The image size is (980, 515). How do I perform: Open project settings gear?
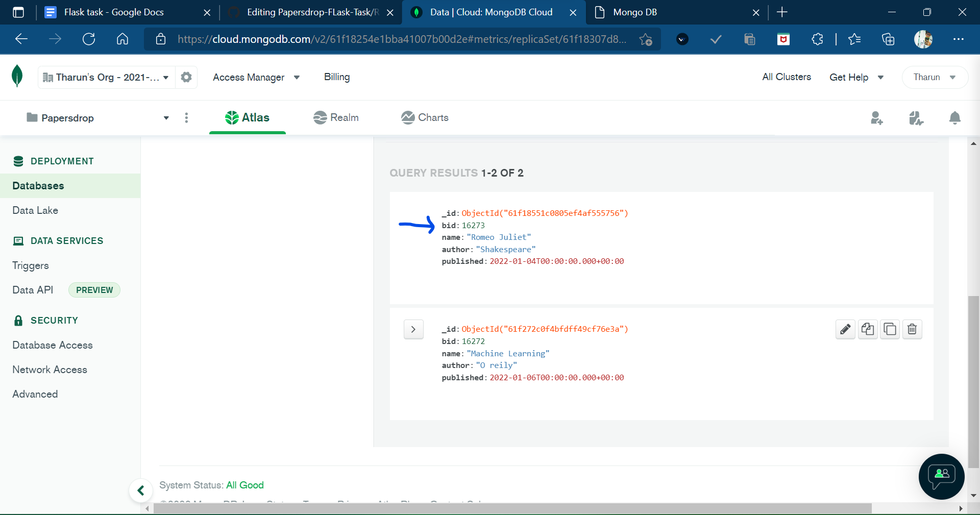coord(186,77)
